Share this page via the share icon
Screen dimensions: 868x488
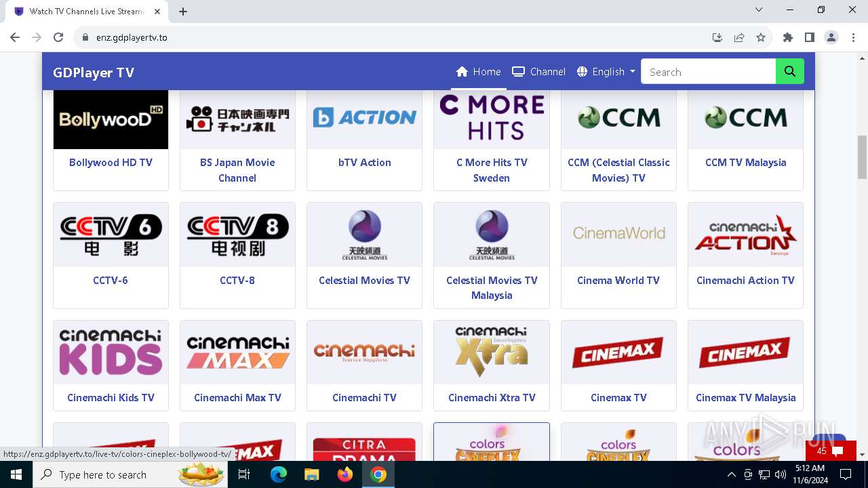[739, 37]
